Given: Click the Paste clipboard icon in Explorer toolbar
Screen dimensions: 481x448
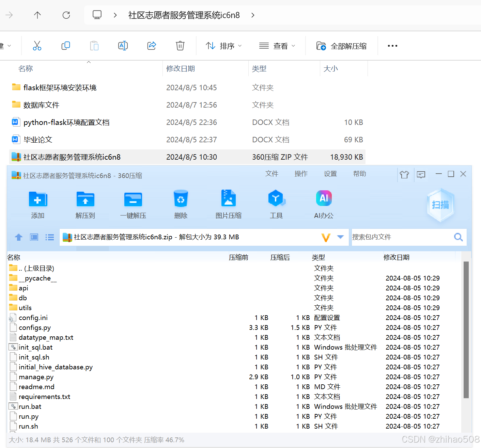Looking at the screenshot, I should click(94, 46).
